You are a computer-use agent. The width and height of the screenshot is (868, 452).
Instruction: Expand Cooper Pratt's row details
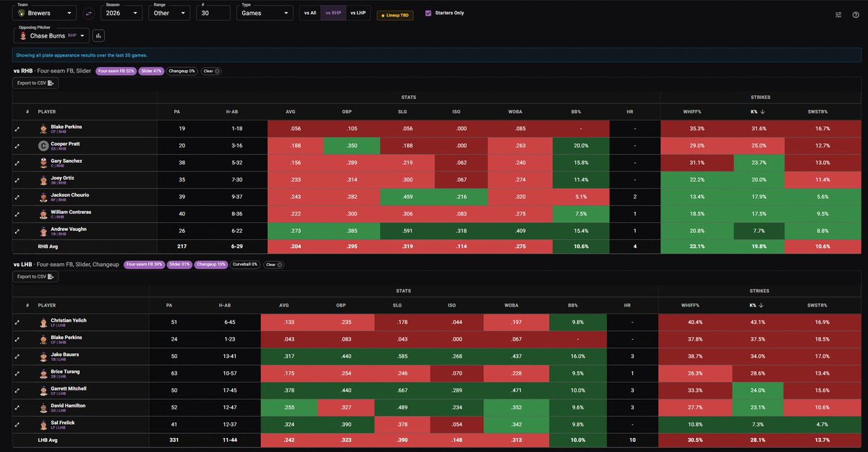17,145
